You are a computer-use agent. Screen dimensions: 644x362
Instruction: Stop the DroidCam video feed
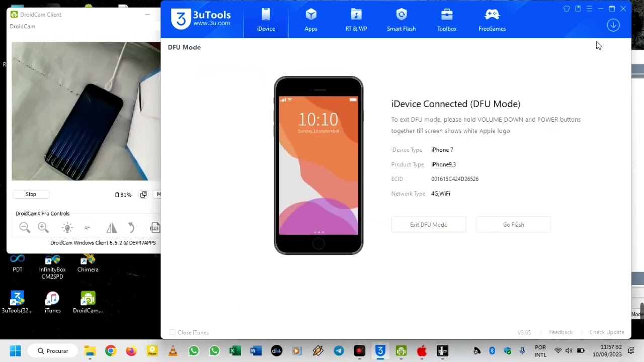(x=31, y=194)
